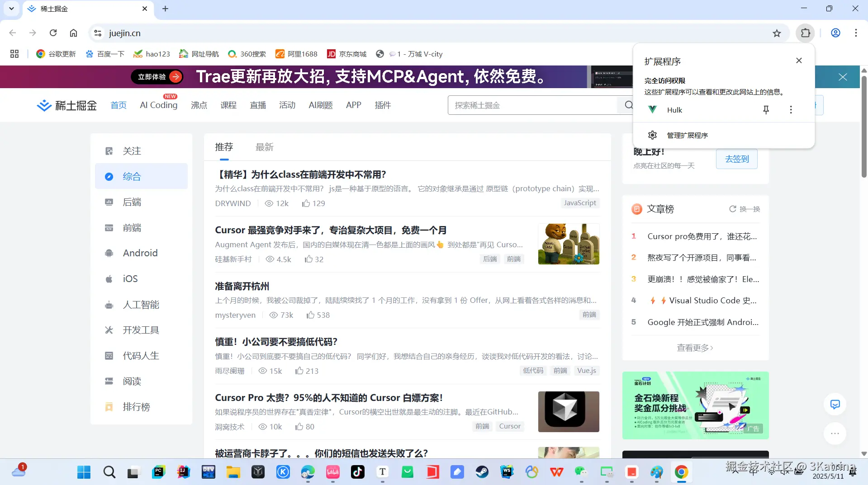Close the extensions popup
Image resolution: width=868 pixels, height=485 pixels.
pos(799,61)
